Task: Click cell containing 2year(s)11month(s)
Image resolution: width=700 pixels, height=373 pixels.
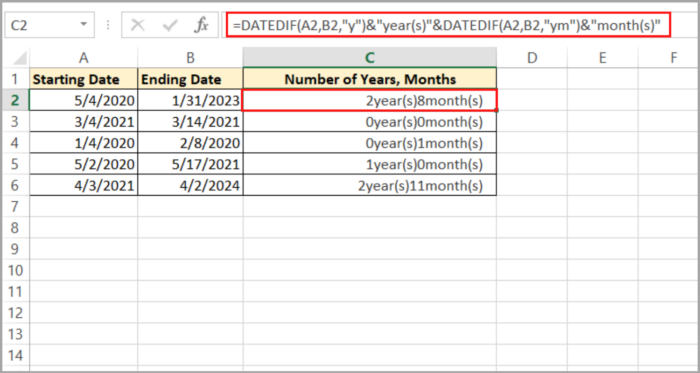Action: pyautogui.click(x=370, y=185)
